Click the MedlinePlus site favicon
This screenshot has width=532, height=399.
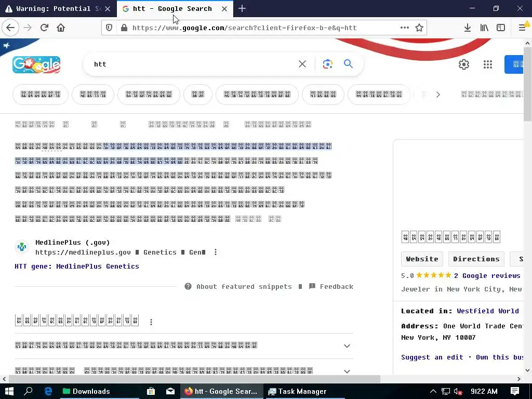pos(22,247)
